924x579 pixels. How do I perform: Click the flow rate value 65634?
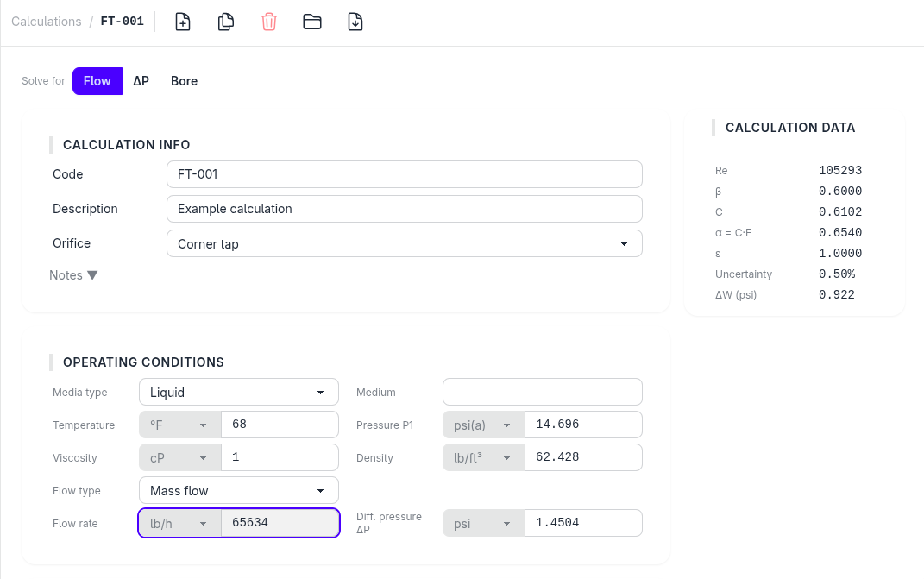[280, 523]
